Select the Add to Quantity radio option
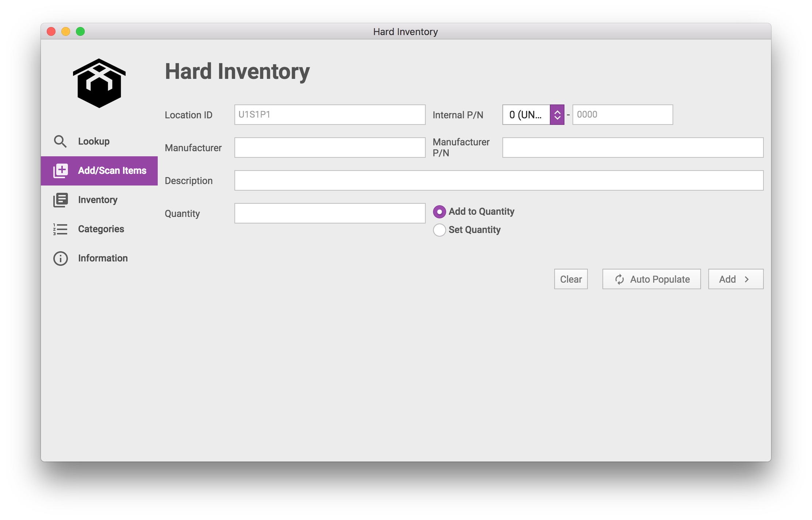Screen dimensions: 812x520 [440, 212]
